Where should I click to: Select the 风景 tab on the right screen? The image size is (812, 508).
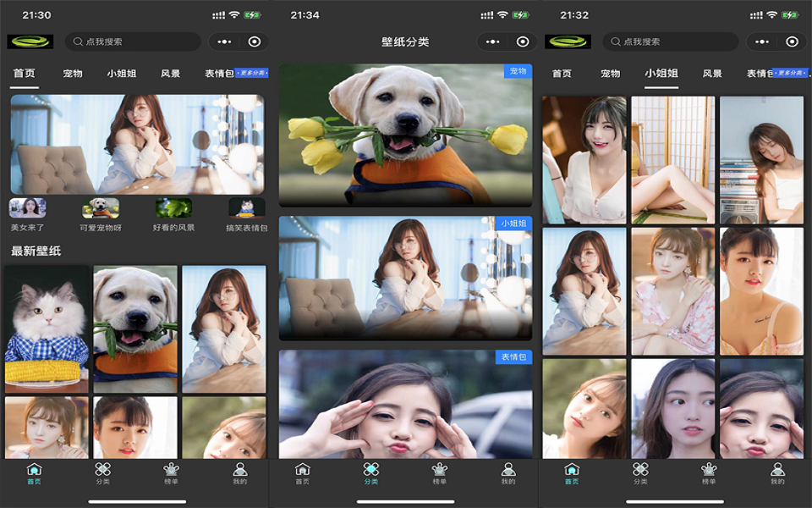click(712, 74)
